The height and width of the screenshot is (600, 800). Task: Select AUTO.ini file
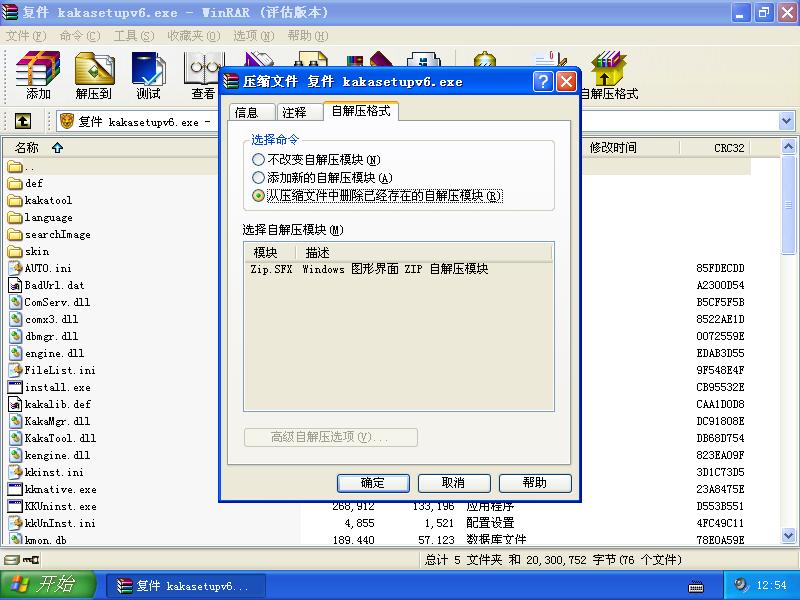[40, 268]
